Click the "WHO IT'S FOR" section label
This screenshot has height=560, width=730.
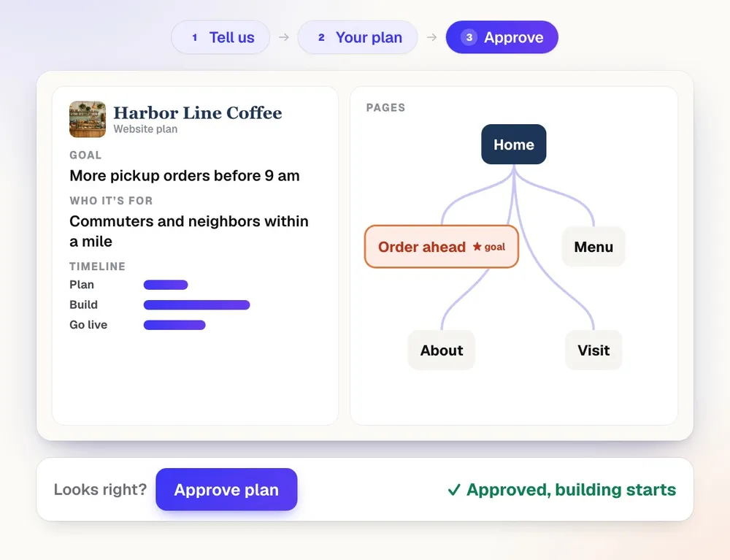pyautogui.click(x=111, y=201)
